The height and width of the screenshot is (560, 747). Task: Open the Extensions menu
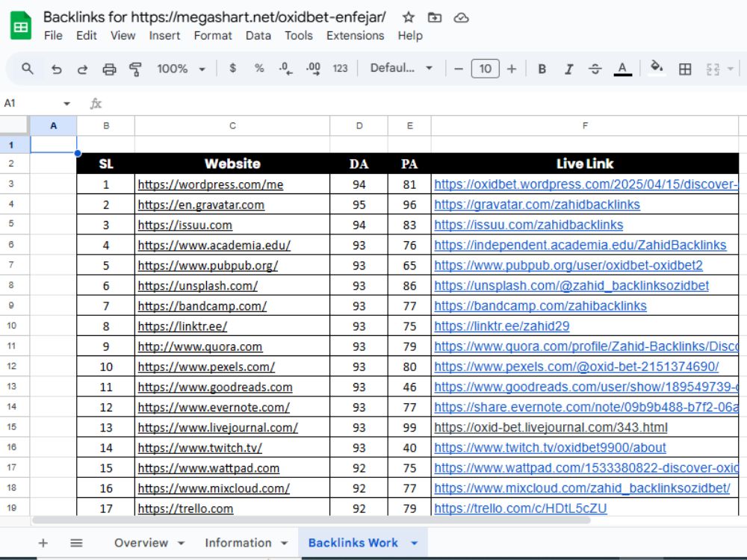(x=355, y=36)
